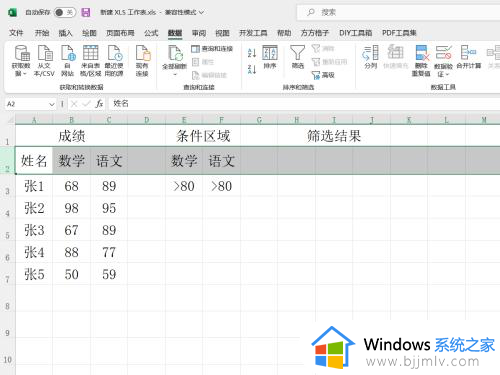Select the column E header
The height and width of the screenshot is (375, 500).
pyautogui.click(x=184, y=120)
